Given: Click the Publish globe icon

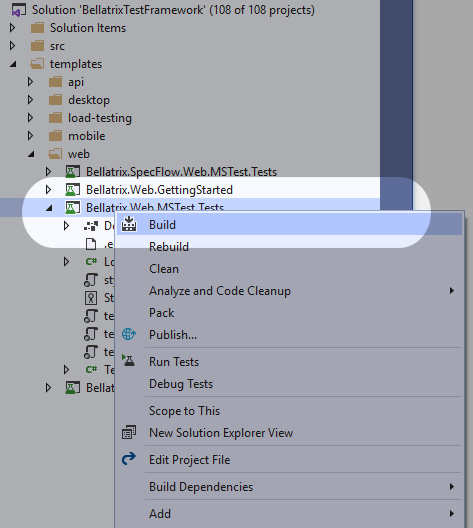Looking at the screenshot, I should [x=129, y=334].
